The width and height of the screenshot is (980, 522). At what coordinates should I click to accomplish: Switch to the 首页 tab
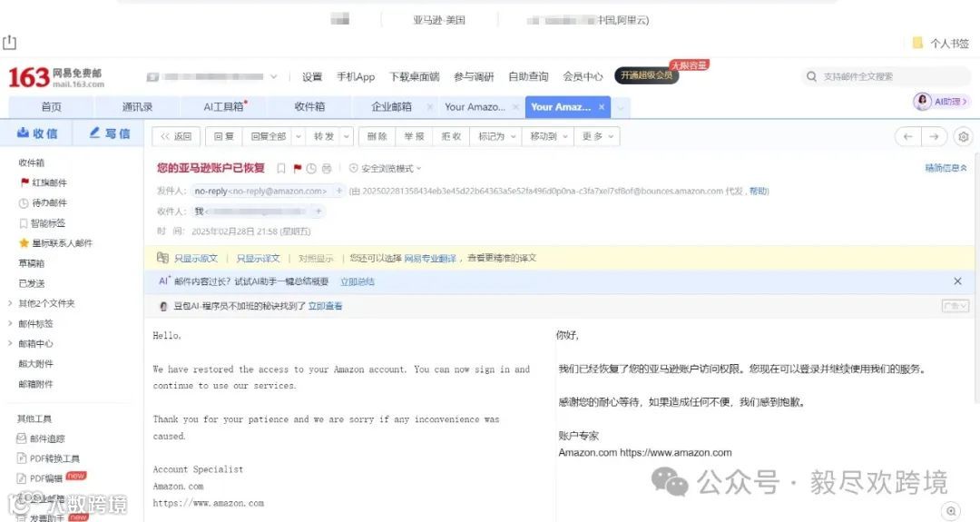click(x=51, y=107)
